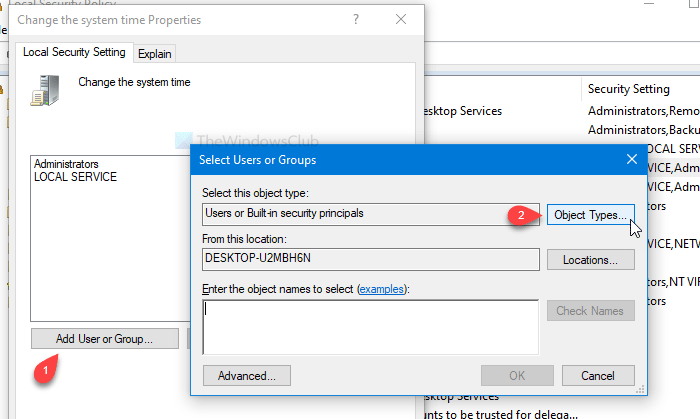Click the server policy icon
700x419 pixels.
click(45, 90)
